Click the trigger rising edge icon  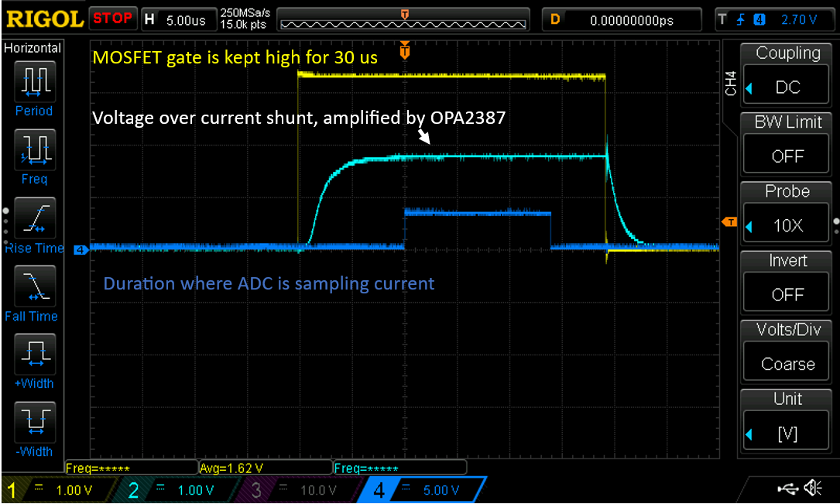click(x=741, y=20)
